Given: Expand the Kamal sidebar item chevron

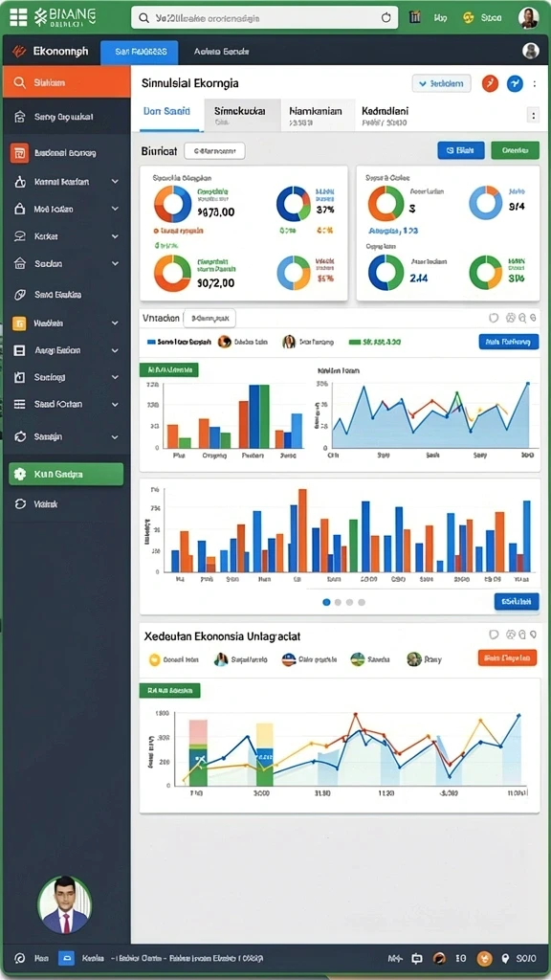Looking at the screenshot, I should pos(115,182).
